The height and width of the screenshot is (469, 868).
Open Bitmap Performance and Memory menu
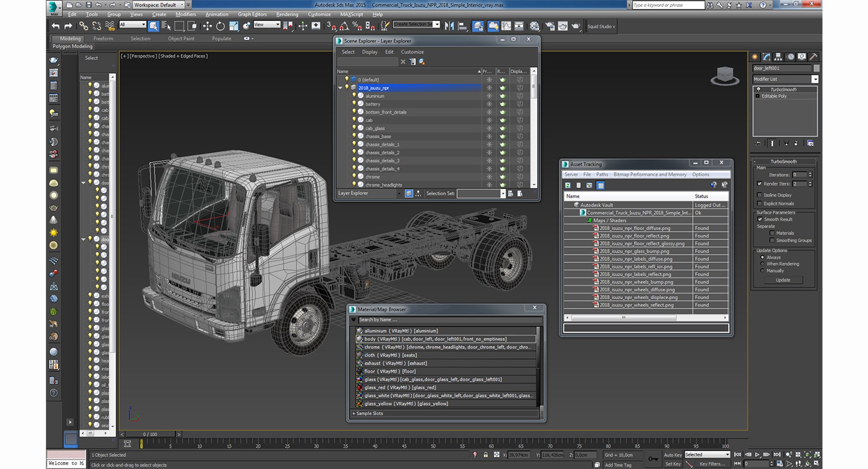coord(650,174)
